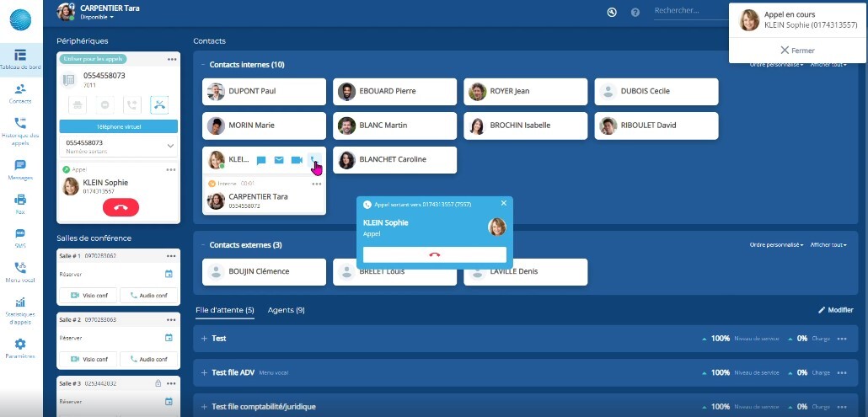Switch to the Agents (9) tab
868x417 pixels.
[x=286, y=310]
